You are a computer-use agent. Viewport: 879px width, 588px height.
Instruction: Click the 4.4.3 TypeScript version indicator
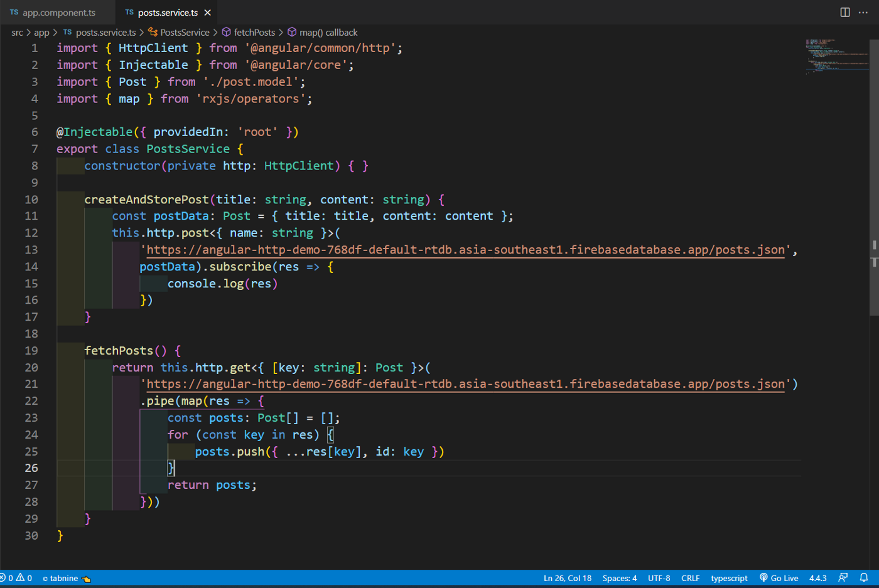(x=818, y=578)
